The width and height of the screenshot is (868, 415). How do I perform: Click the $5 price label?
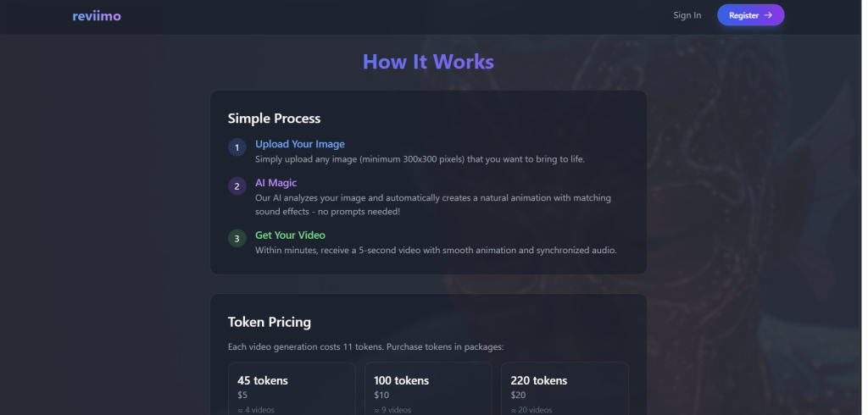(x=242, y=396)
